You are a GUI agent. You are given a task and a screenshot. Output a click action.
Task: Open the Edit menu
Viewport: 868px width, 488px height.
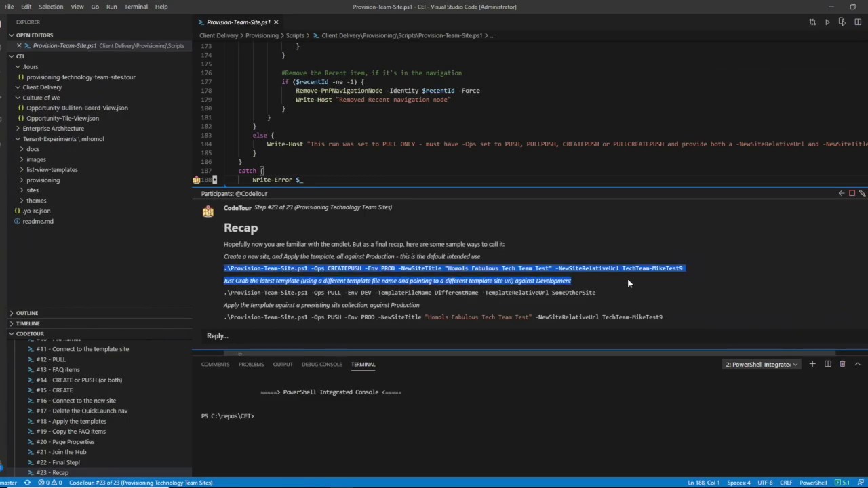point(26,7)
